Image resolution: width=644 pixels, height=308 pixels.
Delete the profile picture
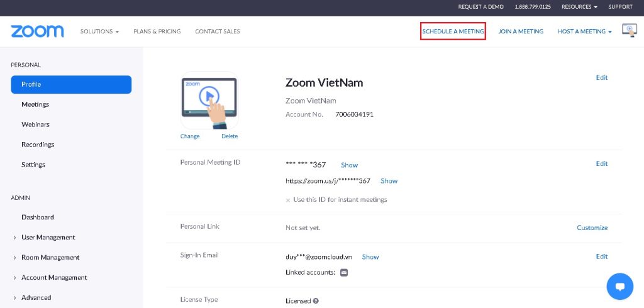click(230, 136)
